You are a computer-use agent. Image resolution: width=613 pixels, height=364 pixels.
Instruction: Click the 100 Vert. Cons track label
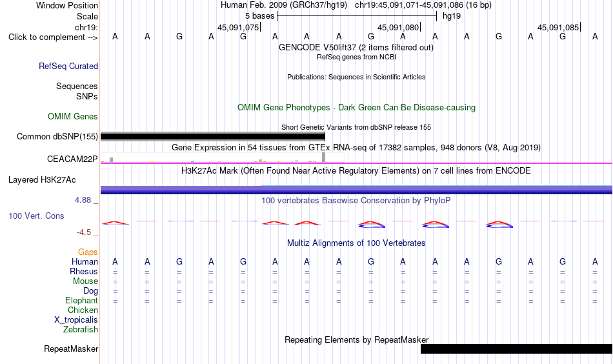36,216
